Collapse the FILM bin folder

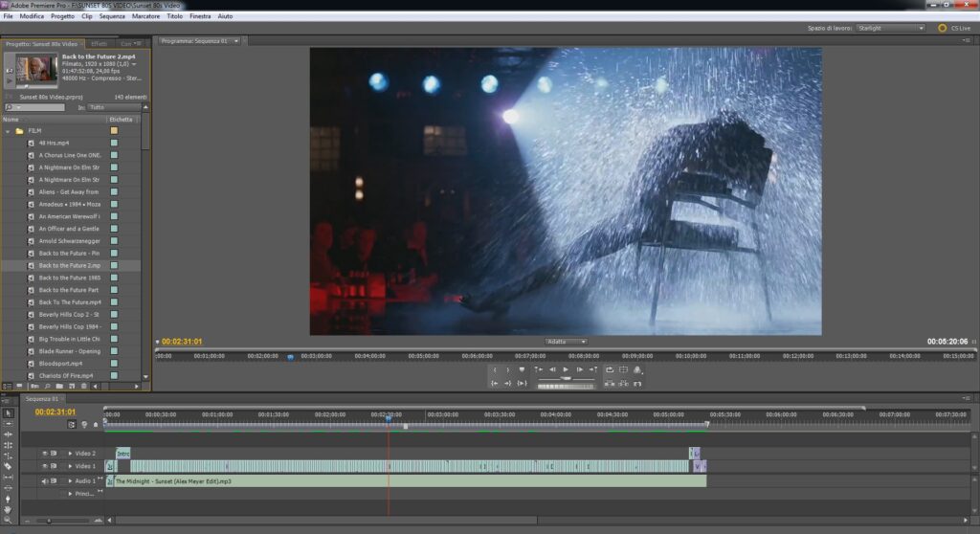tap(8, 131)
